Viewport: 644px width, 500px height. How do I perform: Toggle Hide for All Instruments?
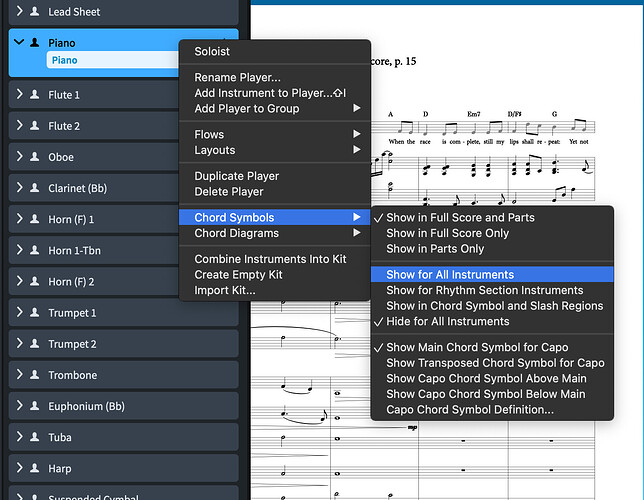[492, 321]
